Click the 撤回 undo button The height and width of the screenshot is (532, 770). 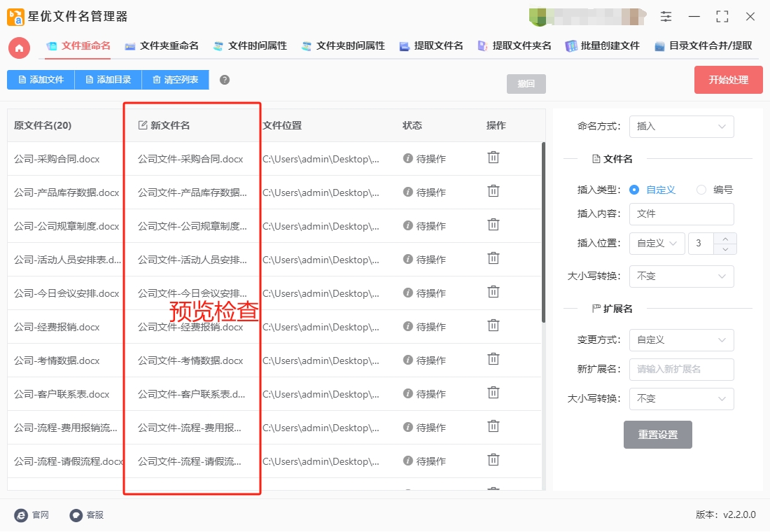[x=526, y=84]
